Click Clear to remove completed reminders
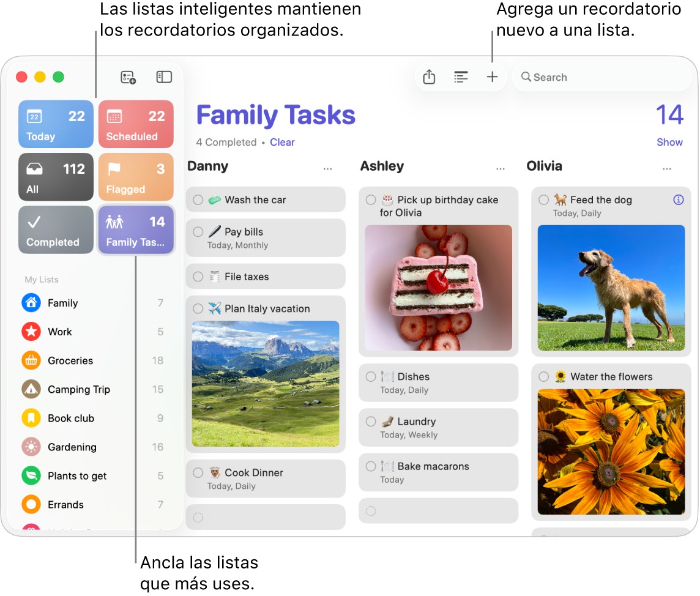Image resolution: width=700 pixels, height=596 pixels. click(282, 142)
